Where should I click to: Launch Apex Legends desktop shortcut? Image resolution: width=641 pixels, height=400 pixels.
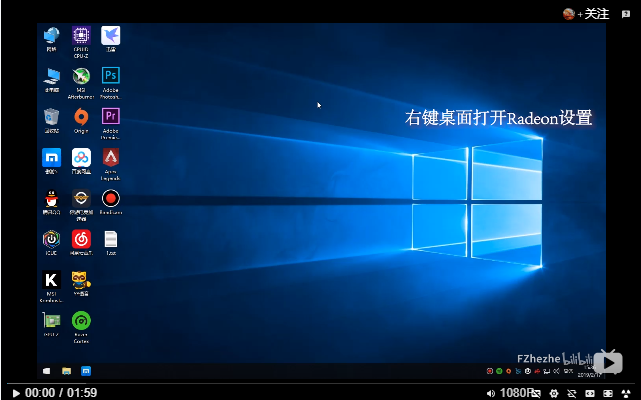tap(110, 164)
